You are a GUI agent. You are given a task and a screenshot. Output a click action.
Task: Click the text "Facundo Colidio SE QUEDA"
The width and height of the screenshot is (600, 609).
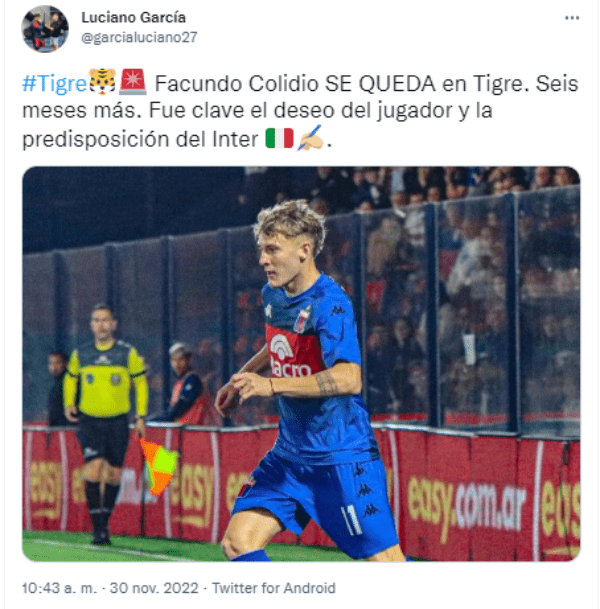295,84
